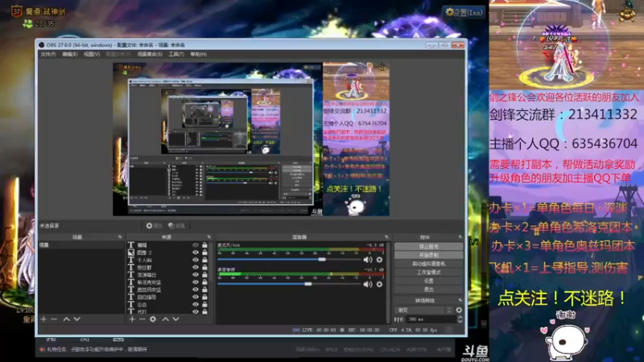This screenshot has width=644, height=362.
Task: Click the CPU 60.00 fps status text
Action: 413,330
